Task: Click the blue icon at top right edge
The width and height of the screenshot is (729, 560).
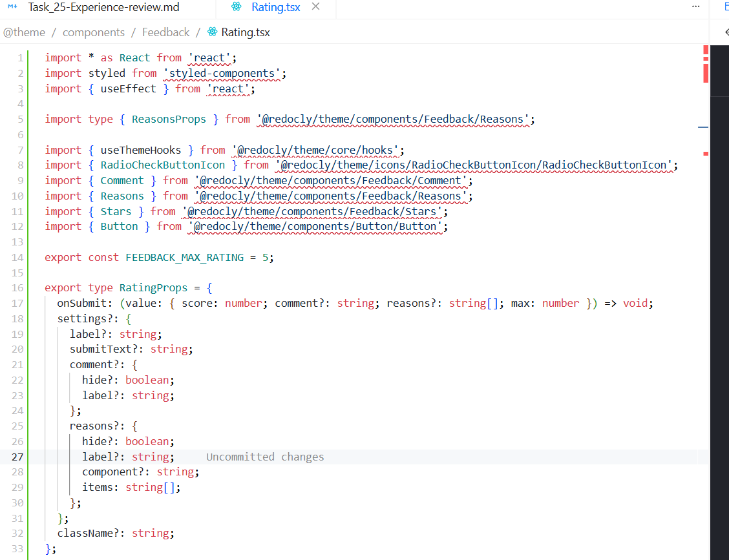Action: (x=726, y=6)
